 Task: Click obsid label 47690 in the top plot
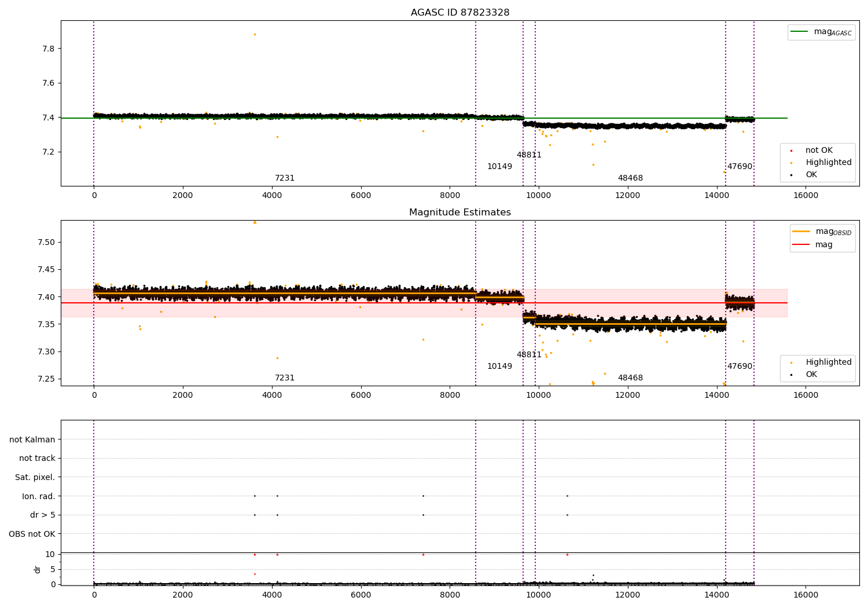740,166
